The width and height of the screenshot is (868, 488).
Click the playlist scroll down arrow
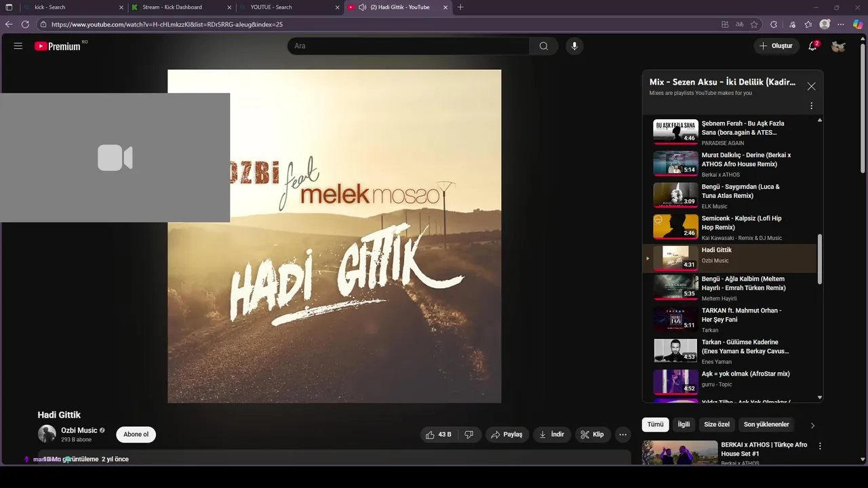[x=820, y=397]
